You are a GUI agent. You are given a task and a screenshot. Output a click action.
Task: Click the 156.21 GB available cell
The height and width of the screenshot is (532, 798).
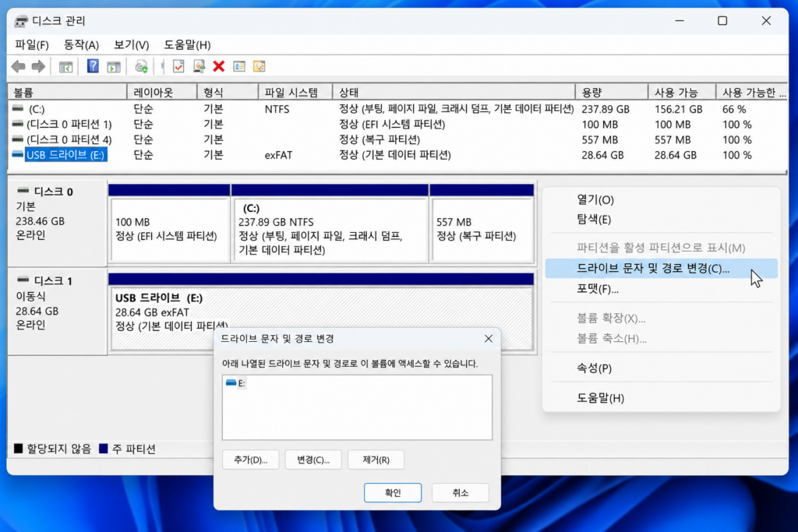(678, 109)
